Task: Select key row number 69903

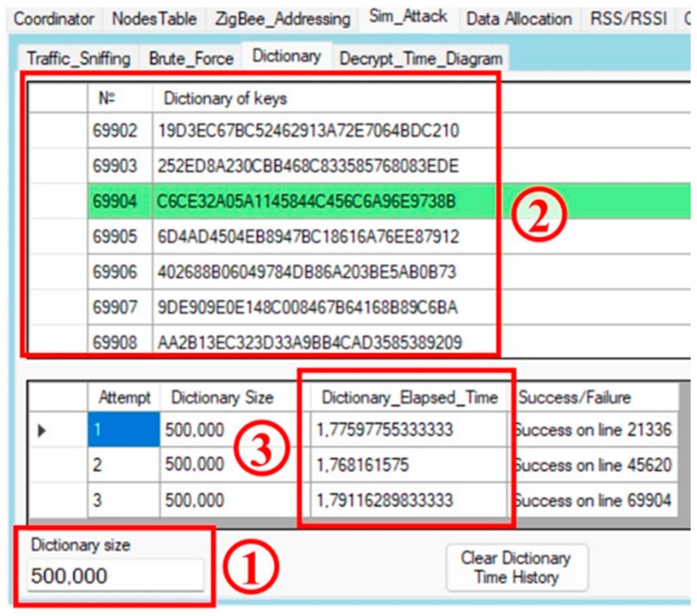Action: coord(115,166)
